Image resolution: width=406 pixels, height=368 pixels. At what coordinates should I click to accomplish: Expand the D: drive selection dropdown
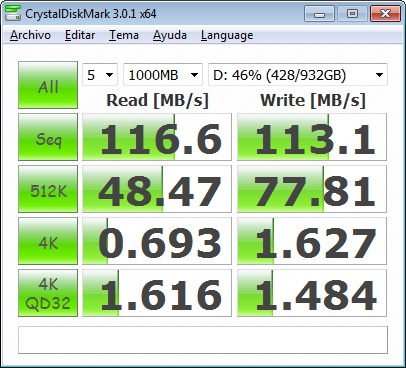coord(298,75)
